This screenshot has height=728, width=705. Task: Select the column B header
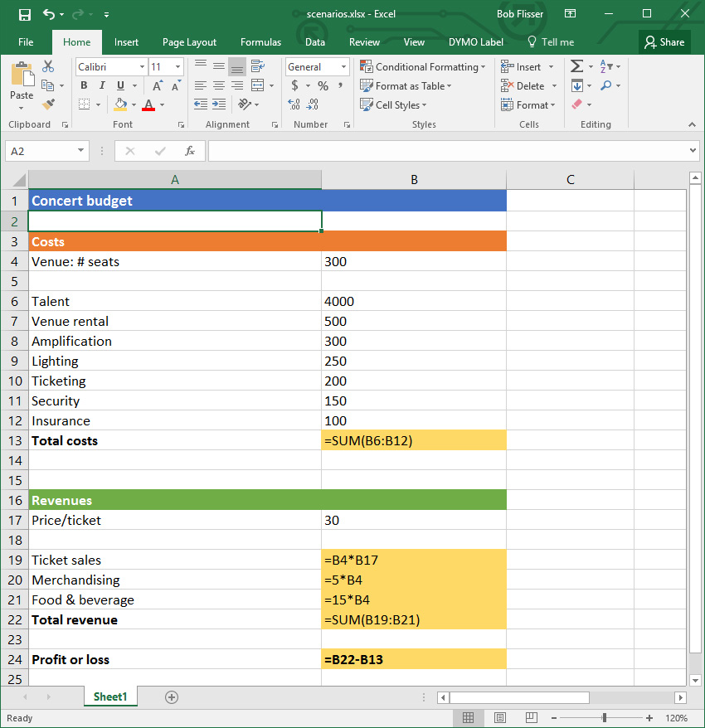tap(414, 180)
